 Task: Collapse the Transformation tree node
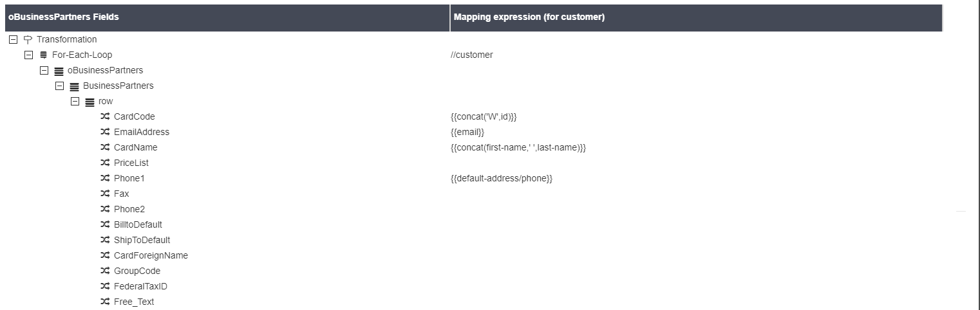coord(13,39)
